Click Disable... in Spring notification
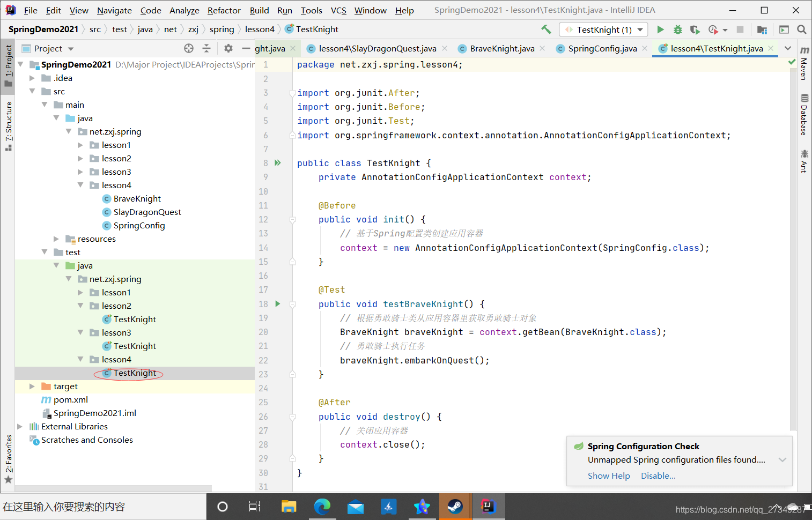The height and width of the screenshot is (520, 812). coord(658,476)
